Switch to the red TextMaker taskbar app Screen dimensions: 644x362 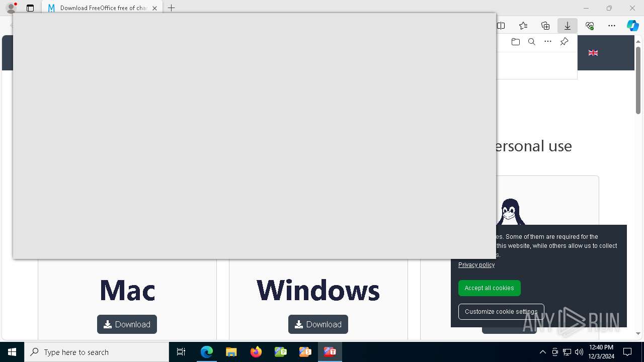[x=330, y=352]
